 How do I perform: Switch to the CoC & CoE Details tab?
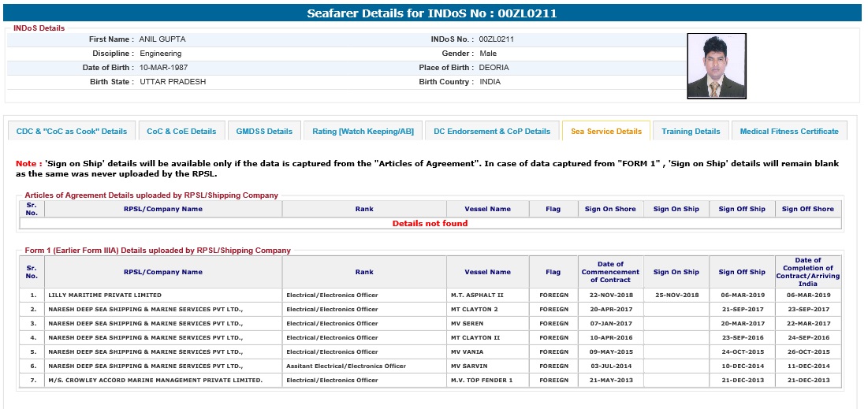[x=181, y=132]
